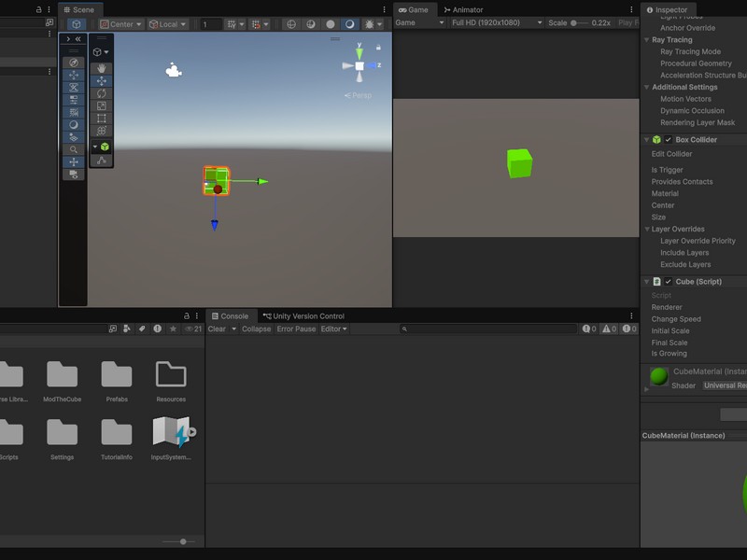Select the Scale tool
The width and height of the screenshot is (747, 560).
pos(102,105)
